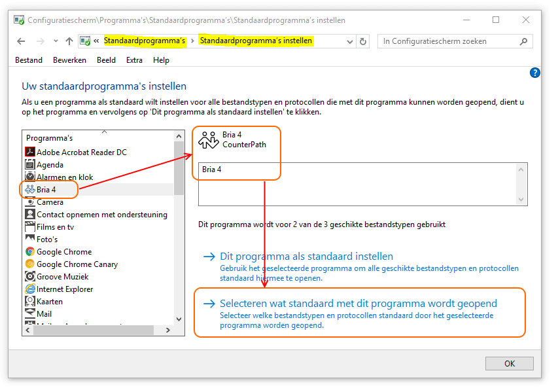Select 'Adobe Acrobat Reader DC' text row
The height and width of the screenshot is (392, 558).
coord(82,152)
